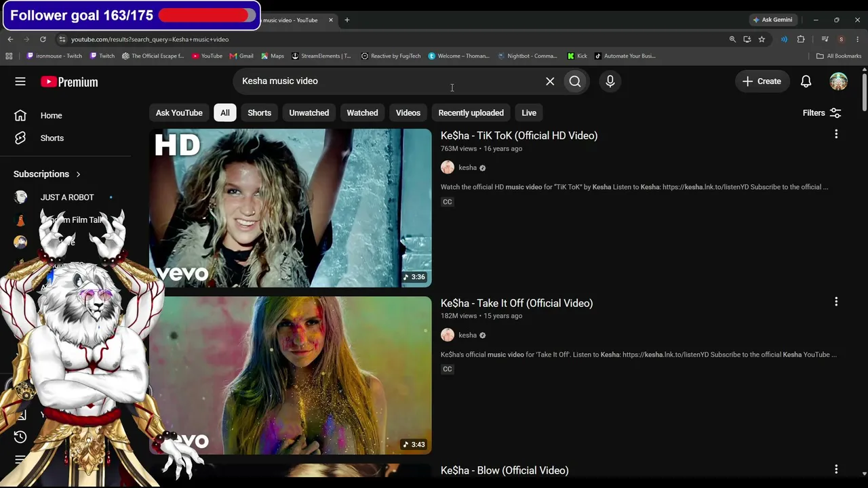Reload the current page
Image resolution: width=868 pixels, height=488 pixels.
pos(43,39)
